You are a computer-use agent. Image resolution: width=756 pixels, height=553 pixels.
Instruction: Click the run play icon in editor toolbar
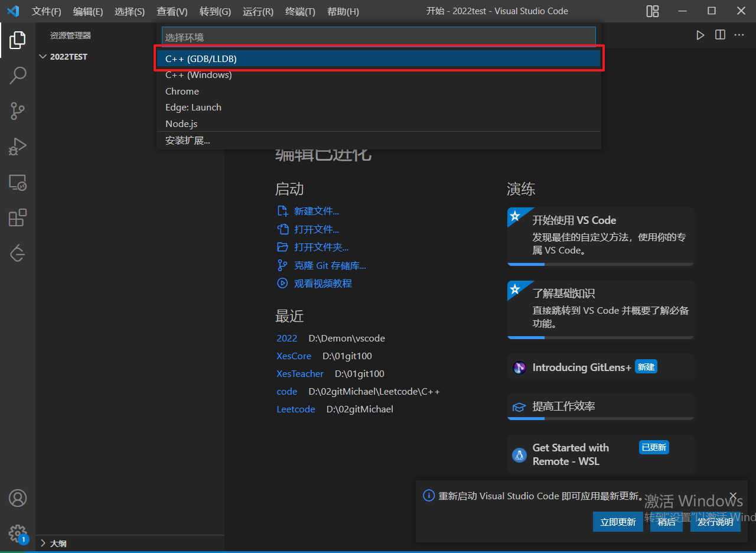pyautogui.click(x=700, y=35)
